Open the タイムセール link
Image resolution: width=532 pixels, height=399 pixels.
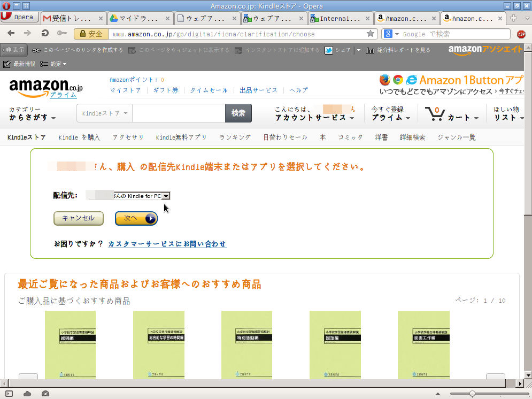click(209, 90)
